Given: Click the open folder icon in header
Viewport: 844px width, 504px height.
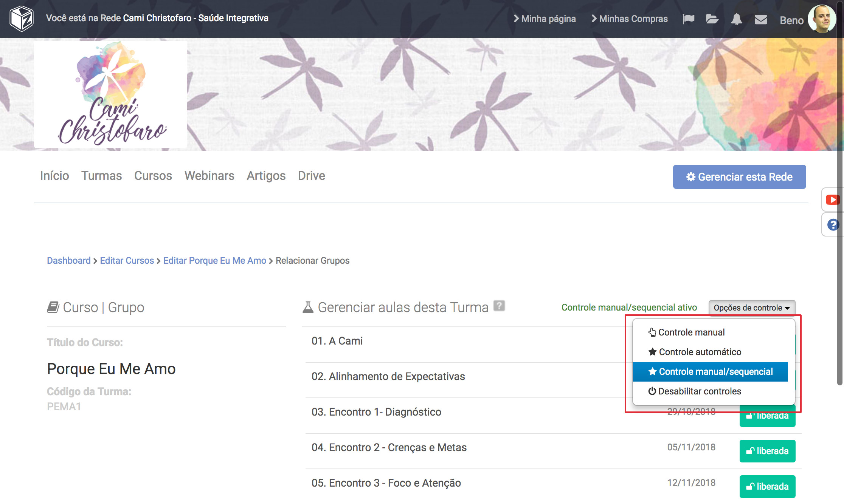Looking at the screenshot, I should coord(712,19).
